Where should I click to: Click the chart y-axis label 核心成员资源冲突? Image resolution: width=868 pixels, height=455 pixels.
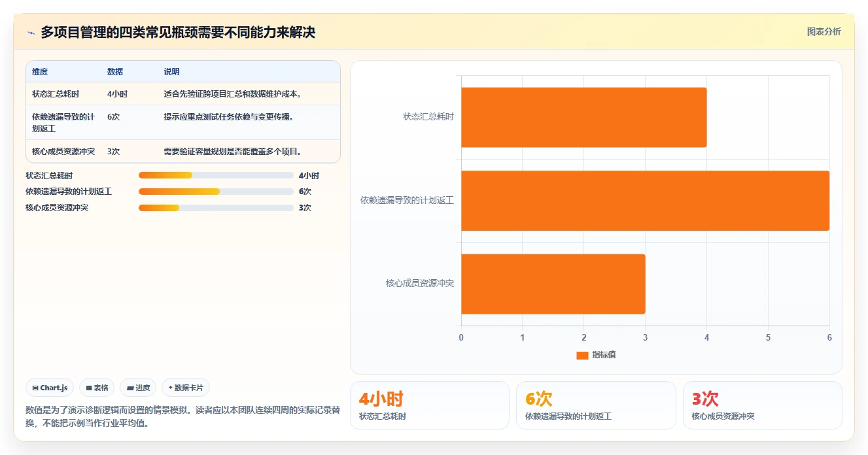coord(420,284)
